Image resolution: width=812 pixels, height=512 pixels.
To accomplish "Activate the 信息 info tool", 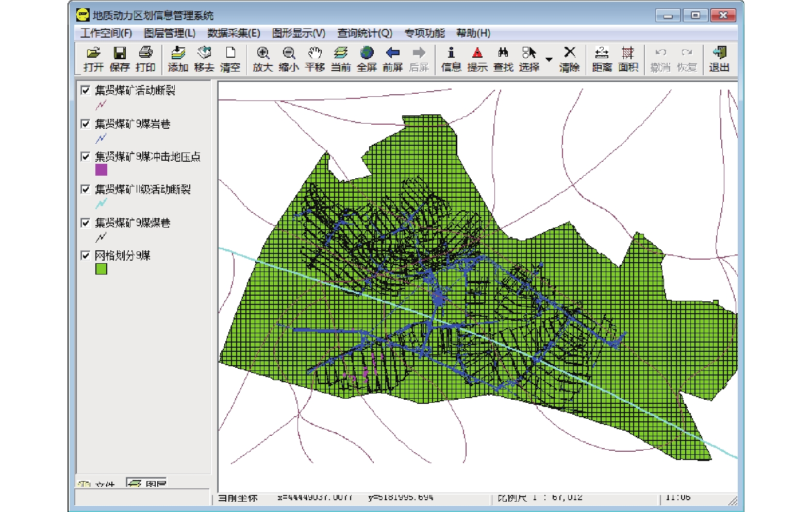I will [451, 53].
